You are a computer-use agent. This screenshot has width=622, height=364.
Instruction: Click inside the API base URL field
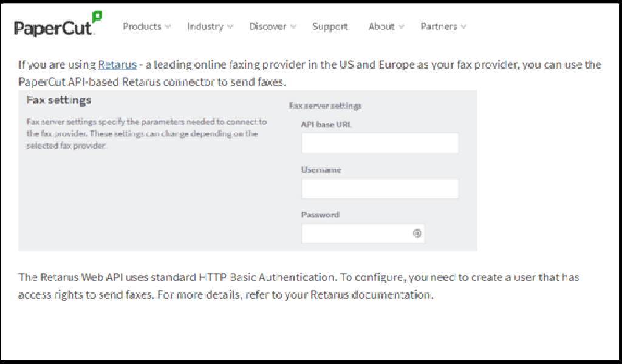coord(379,143)
